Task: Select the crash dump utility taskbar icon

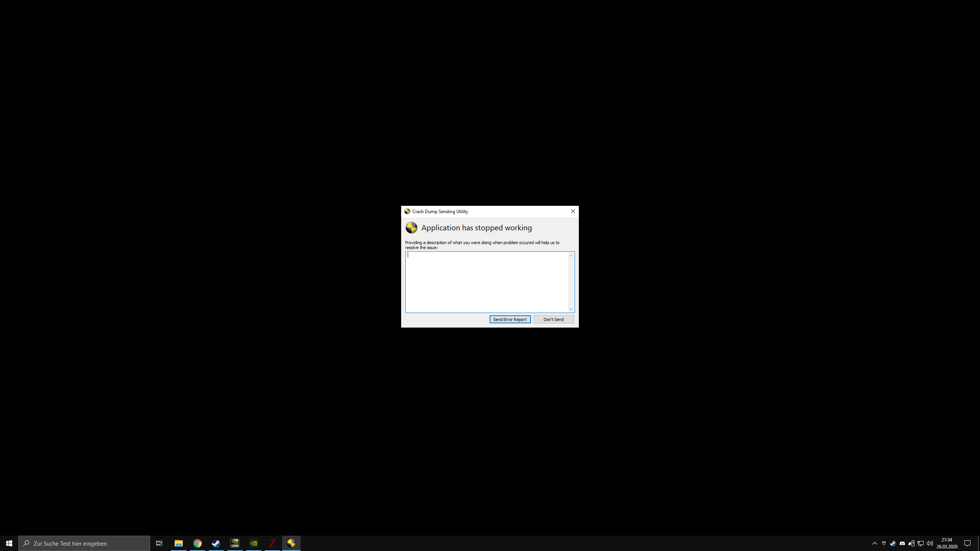Action: point(291,543)
